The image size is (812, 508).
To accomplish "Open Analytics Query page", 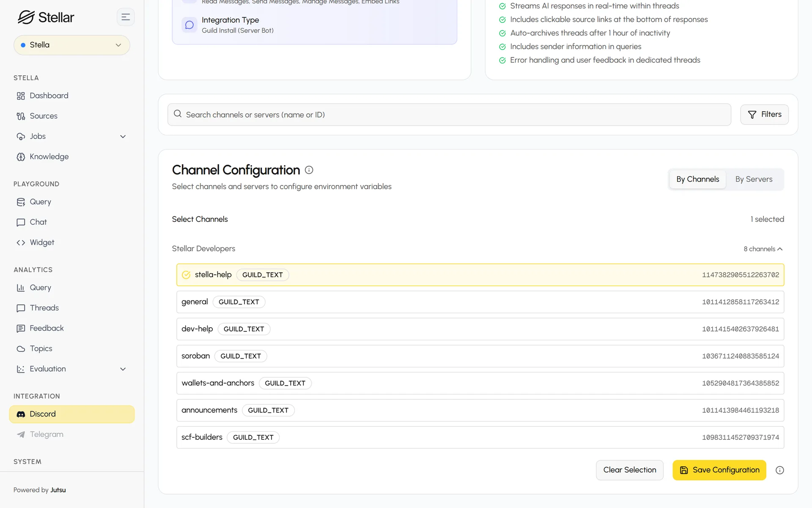I will [72, 288].
